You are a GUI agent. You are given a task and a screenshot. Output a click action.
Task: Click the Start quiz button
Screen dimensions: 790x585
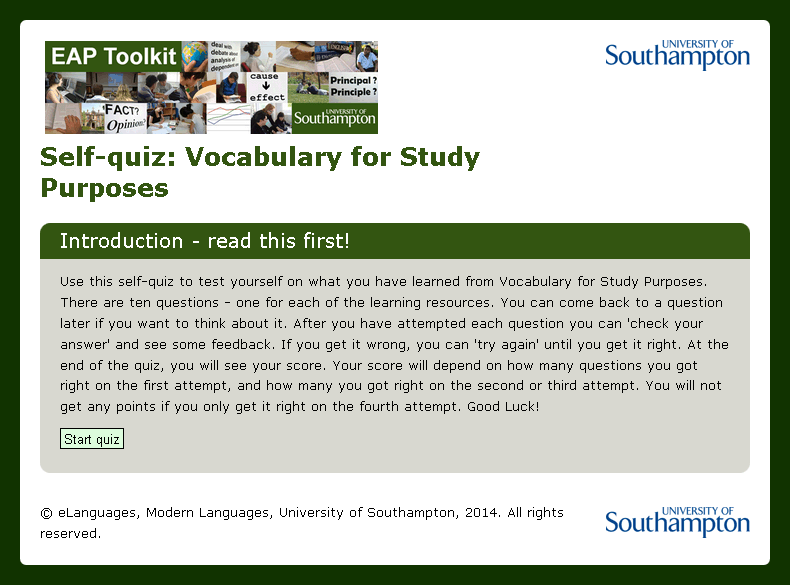pos(92,439)
